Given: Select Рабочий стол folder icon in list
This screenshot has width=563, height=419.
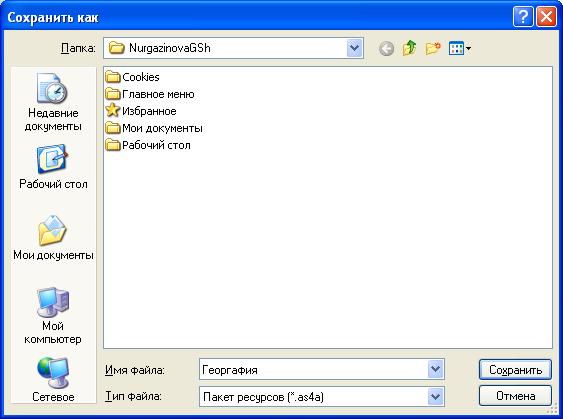Looking at the screenshot, I should (113, 145).
